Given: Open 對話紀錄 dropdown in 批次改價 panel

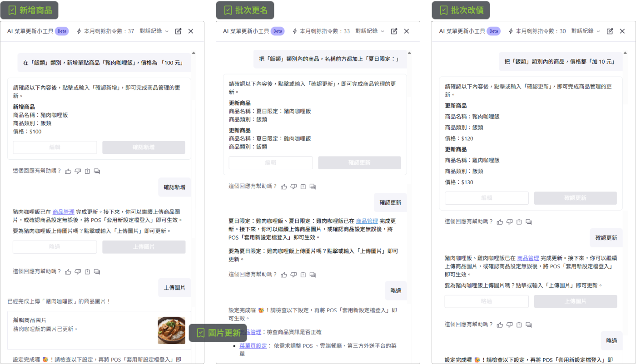Looking at the screenshot, I should 586,31.
